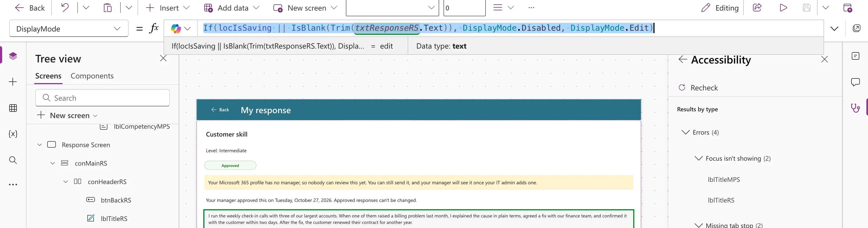Select the lblTitleMPS accessibility result

pos(724,179)
